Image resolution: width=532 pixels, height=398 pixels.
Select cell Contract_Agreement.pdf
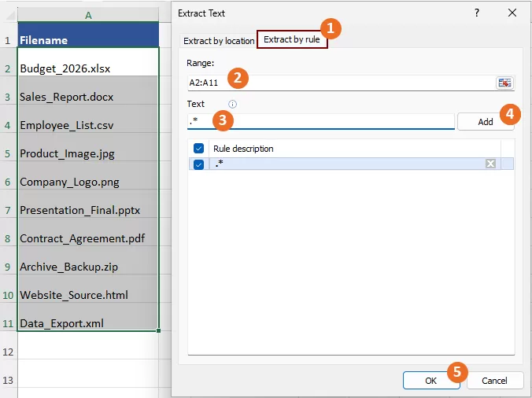click(x=88, y=232)
